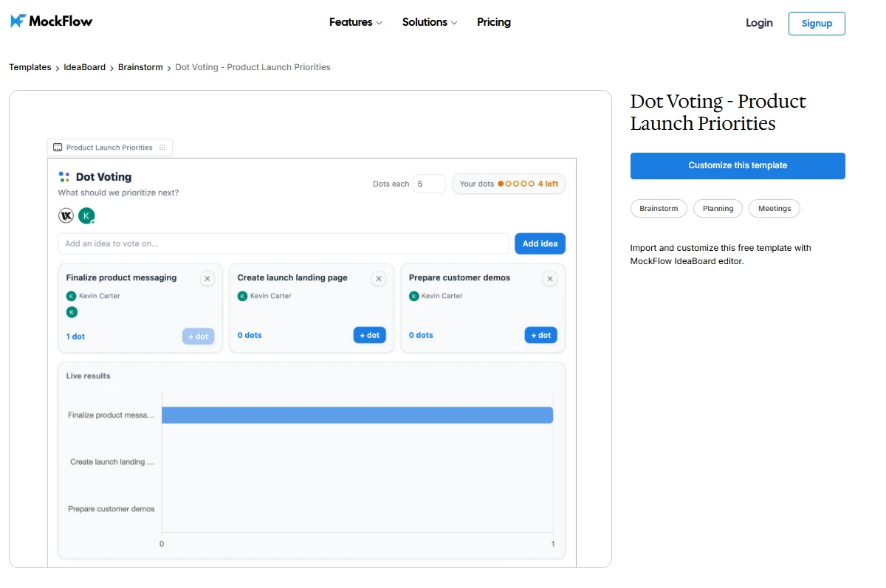Click the colorful Dot Voting icon
The height and width of the screenshot is (588, 886).
tap(64, 177)
